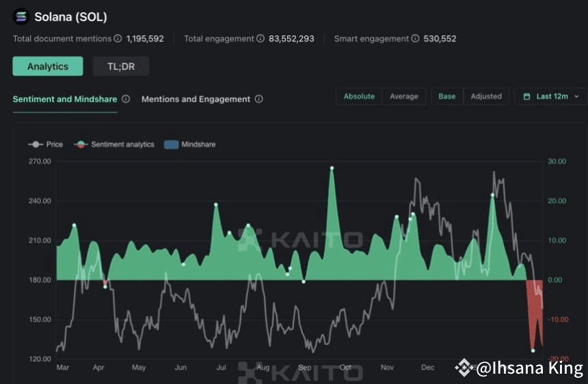
Task: Click calendar icon in date range selector
Action: [527, 96]
